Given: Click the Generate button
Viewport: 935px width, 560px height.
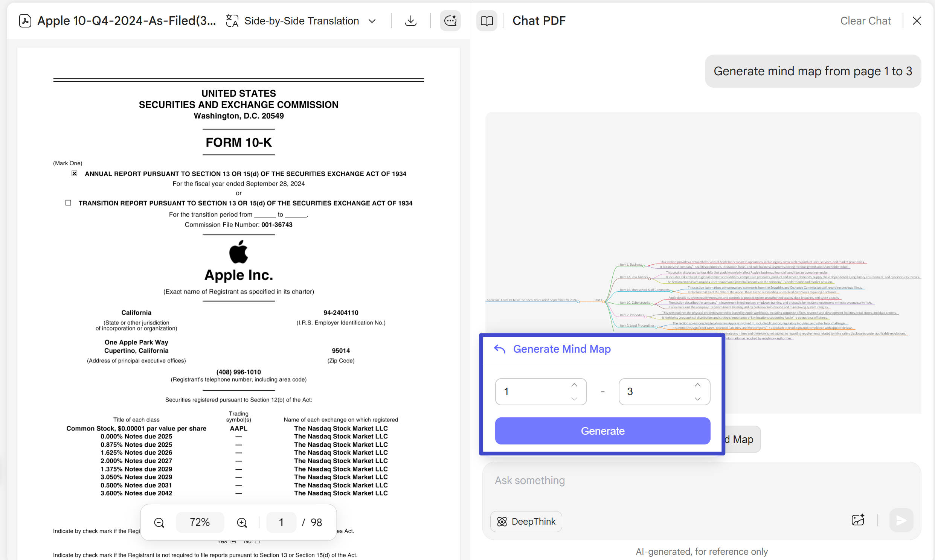Looking at the screenshot, I should 602,431.
